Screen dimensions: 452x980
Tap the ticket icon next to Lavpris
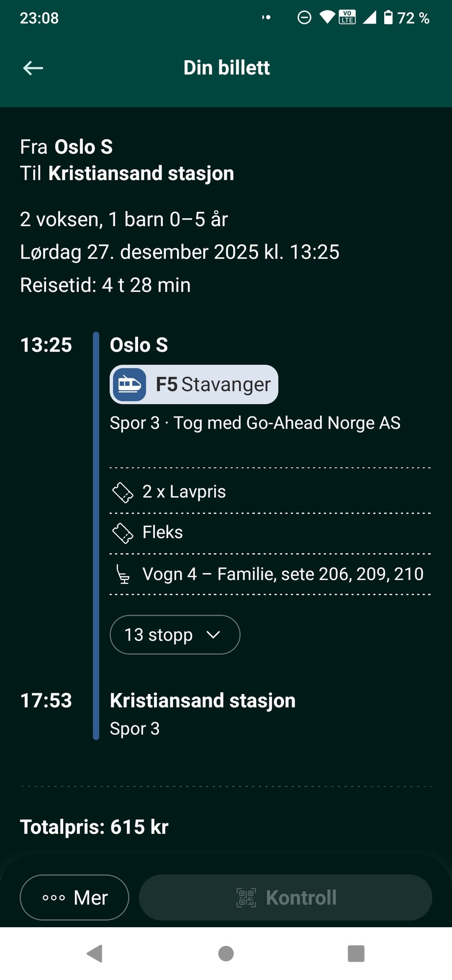[x=123, y=492]
